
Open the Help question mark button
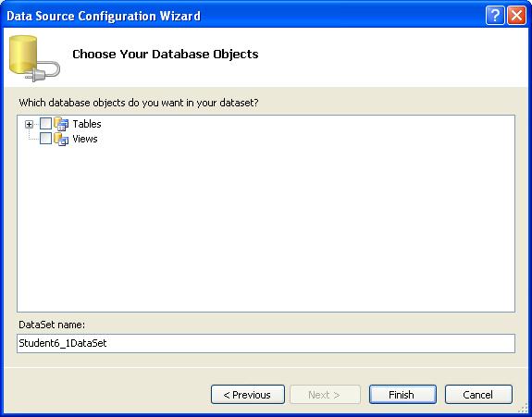tap(495, 16)
